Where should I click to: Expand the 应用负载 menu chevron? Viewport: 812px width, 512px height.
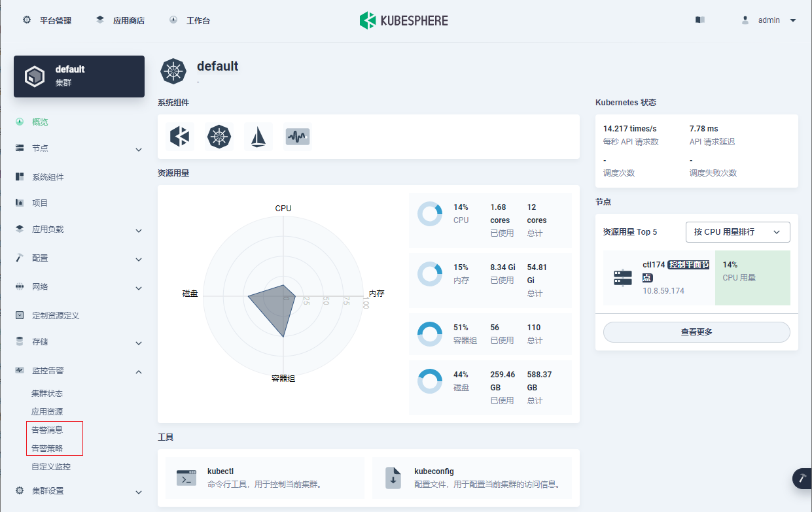[x=139, y=231]
